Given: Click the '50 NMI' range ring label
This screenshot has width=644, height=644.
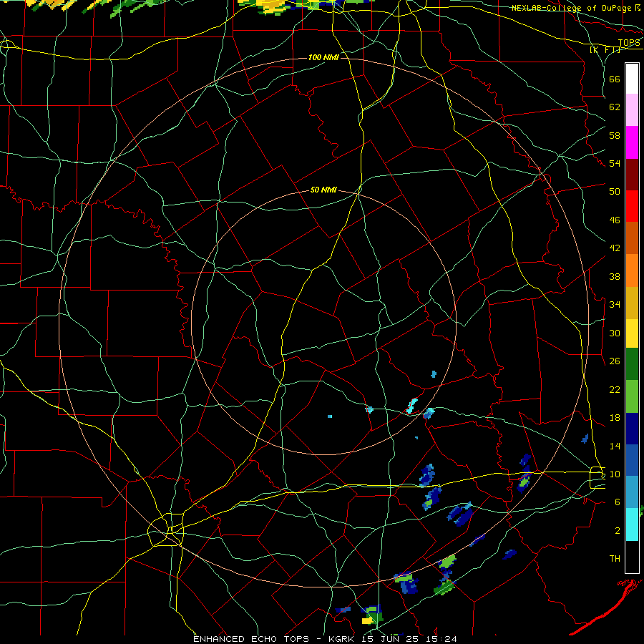Looking at the screenshot, I should [x=323, y=190].
